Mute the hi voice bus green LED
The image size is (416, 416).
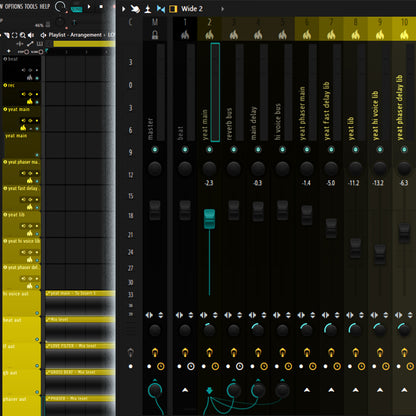pyautogui.click(x=282, y=150)
